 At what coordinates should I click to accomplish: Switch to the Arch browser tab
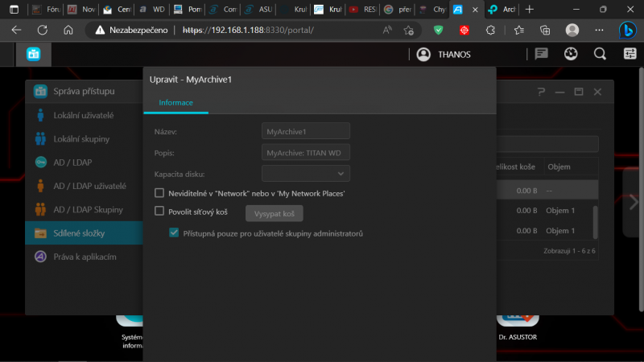[x=502, y=9]
